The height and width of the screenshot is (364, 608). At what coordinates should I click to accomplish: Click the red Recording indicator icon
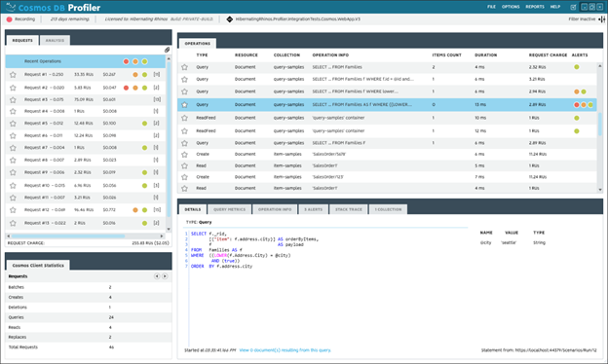pyautogui.click(x=10, y=18)
